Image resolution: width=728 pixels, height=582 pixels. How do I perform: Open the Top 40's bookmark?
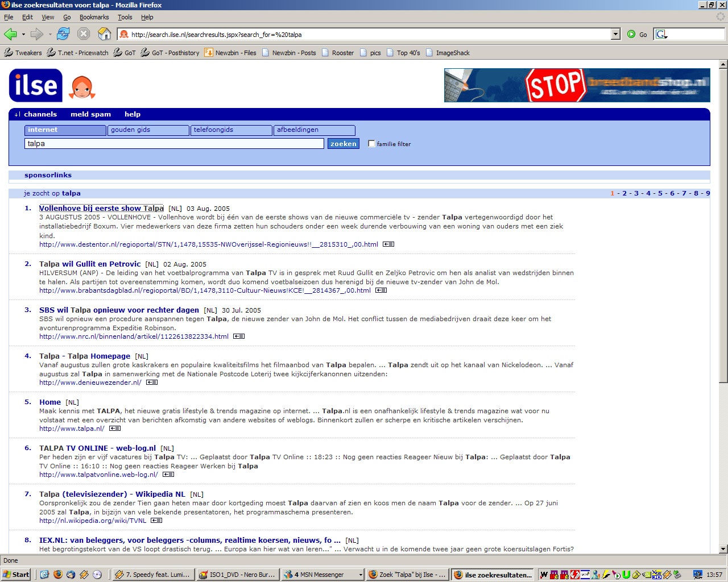click(403, 53)
